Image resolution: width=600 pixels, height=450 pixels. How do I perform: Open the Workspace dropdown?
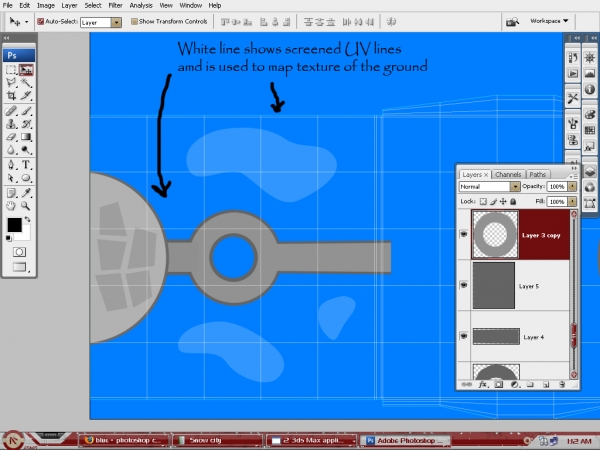point(549,21)
